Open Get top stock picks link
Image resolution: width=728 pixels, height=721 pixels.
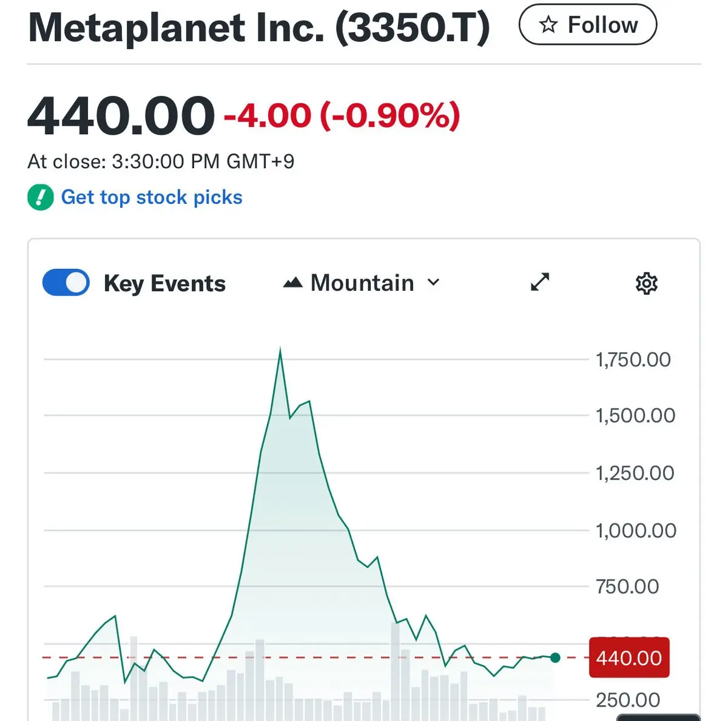click(152, 197)
